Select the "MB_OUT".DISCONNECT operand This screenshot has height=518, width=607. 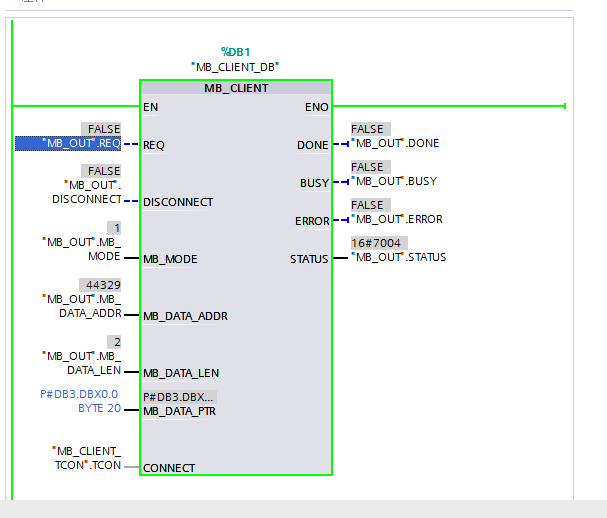pos(87,192)
